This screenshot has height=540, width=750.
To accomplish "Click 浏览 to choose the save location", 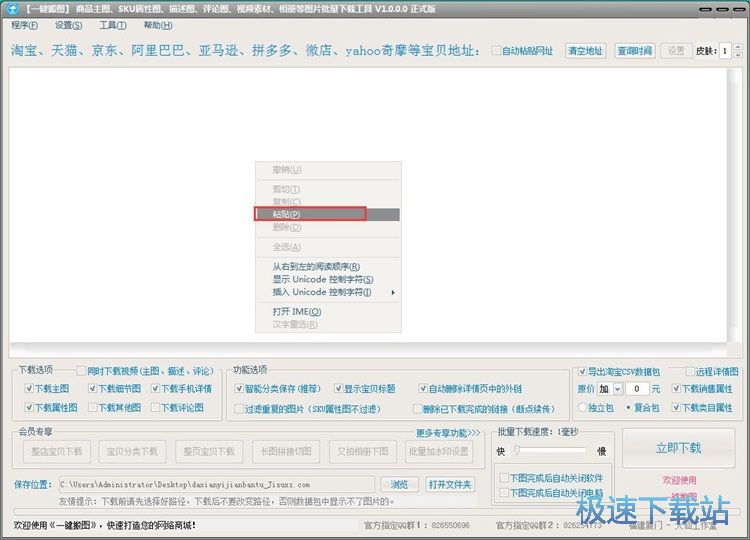I will (x=399, y=484).
